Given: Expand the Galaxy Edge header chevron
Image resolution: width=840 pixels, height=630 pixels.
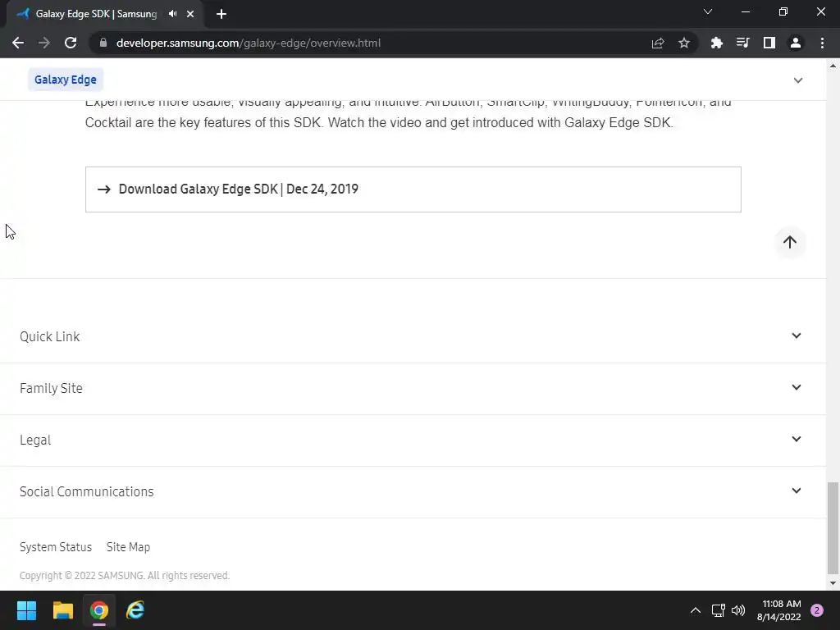Looking at the screenshot, I should [797, 80].
